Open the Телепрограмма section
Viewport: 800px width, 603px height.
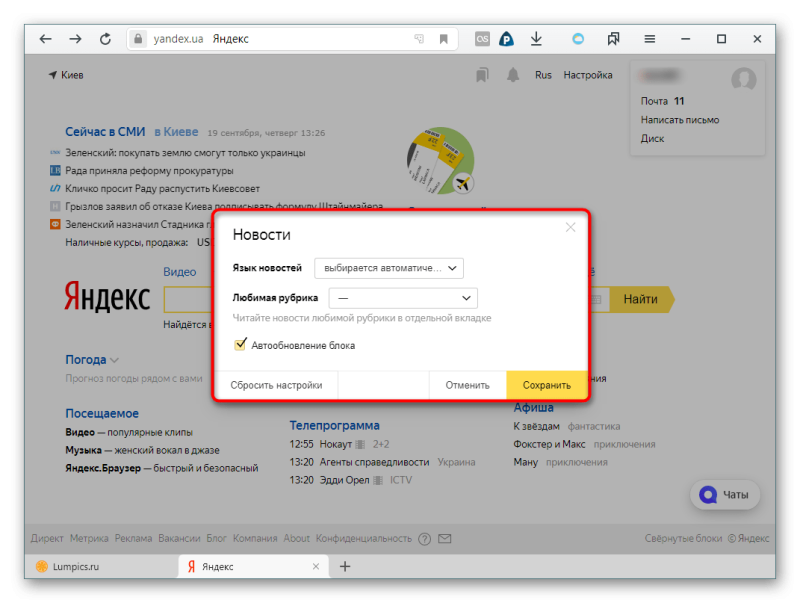pos(335,425)
